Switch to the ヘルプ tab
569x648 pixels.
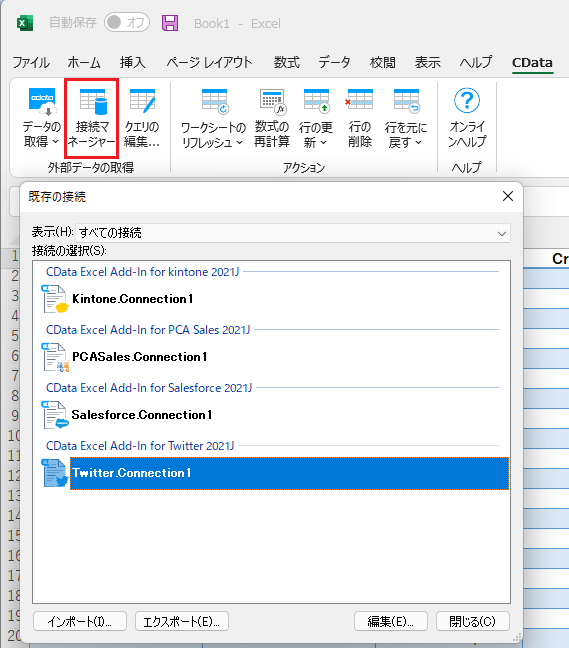click(476, 63)
